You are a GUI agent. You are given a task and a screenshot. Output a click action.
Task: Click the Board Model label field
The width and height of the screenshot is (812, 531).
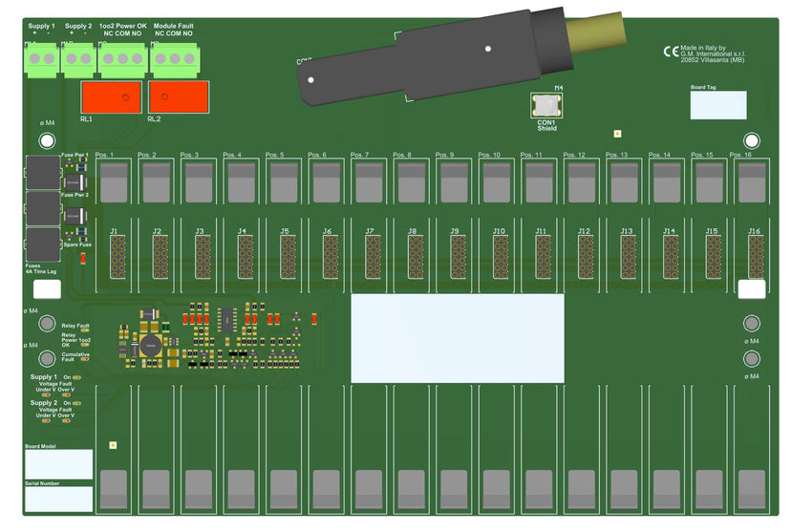pyautogui.click(x=58, y=464)
